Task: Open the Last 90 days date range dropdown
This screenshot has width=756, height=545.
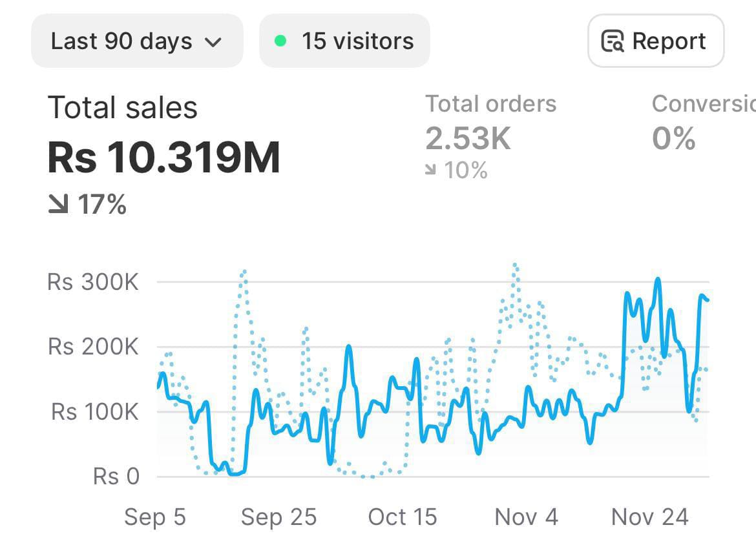Action: coord(136,41)
